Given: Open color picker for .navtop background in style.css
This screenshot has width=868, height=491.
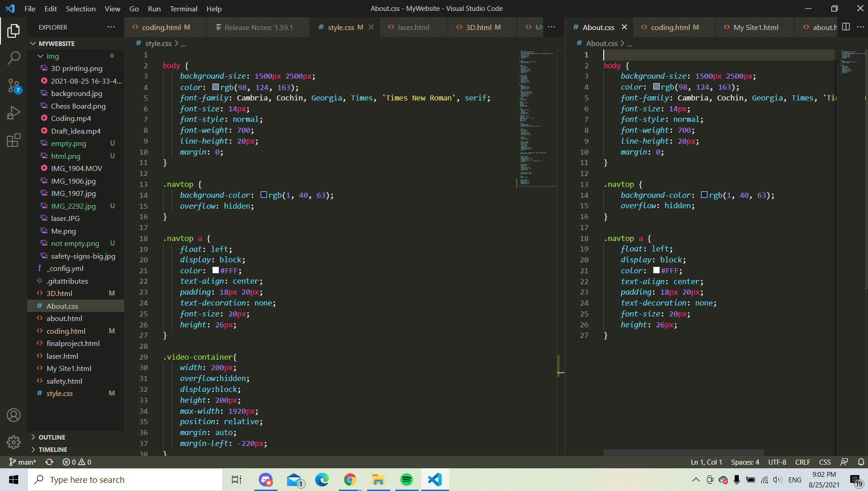Looking at the screenshot, I should point(264,195).
